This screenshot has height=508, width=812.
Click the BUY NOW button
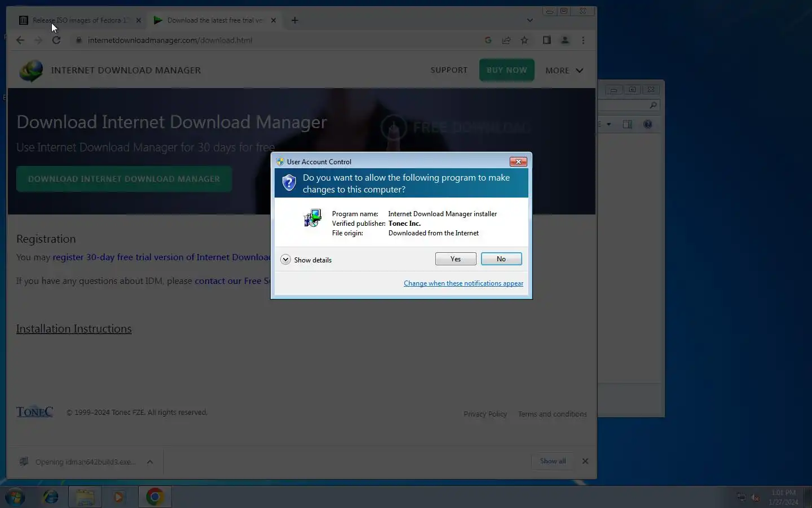coord(506,70)
